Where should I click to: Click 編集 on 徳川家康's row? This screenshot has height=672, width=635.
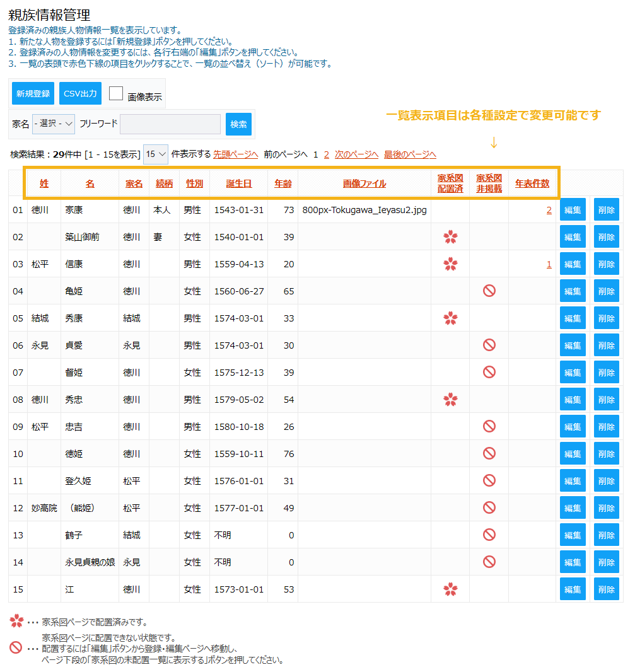572,209
